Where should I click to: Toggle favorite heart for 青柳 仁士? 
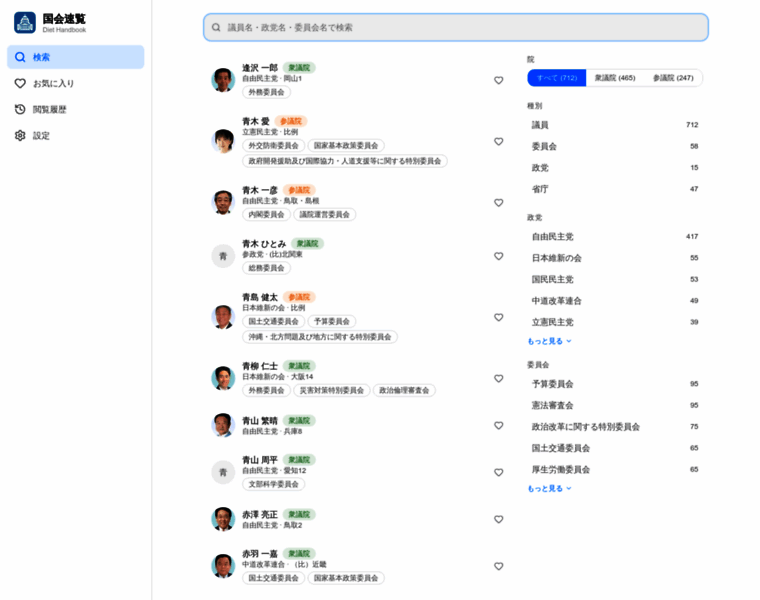point(498,378)
